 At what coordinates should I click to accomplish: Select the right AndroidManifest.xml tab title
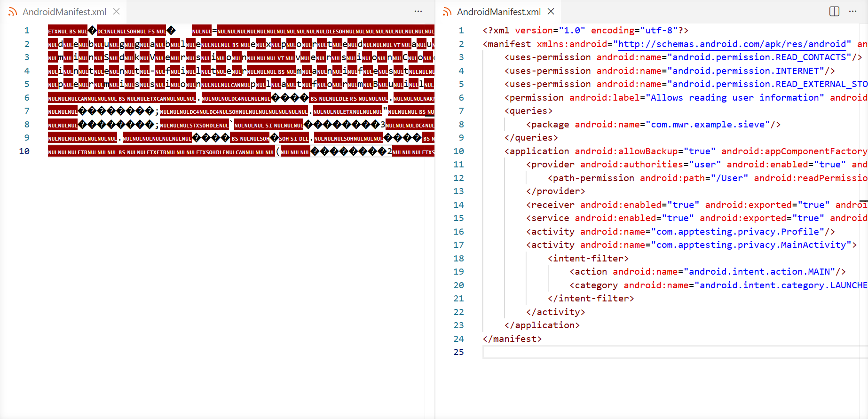499,12
